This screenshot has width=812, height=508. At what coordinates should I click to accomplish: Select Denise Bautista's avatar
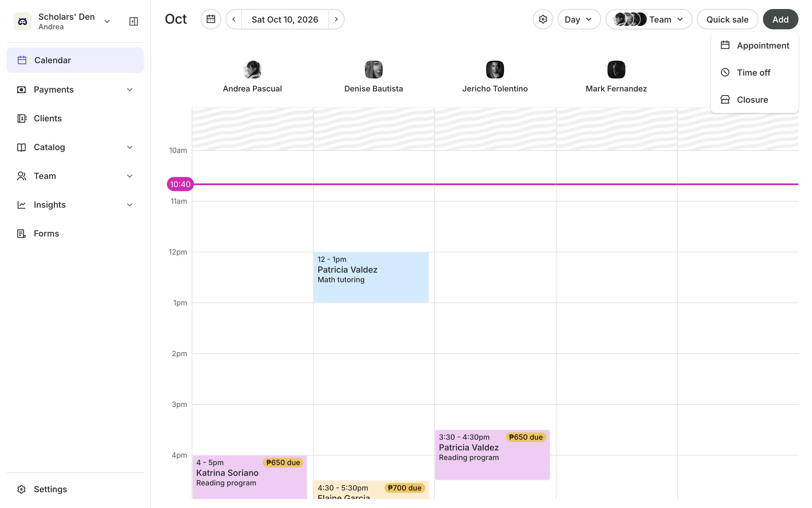tap(374, 69)
